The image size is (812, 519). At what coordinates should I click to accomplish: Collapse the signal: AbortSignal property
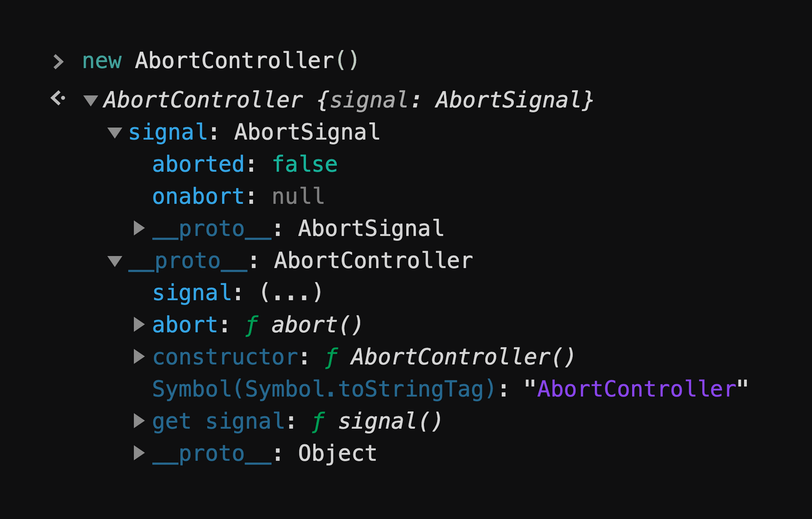pyautogui.click(x=115, y=132)
